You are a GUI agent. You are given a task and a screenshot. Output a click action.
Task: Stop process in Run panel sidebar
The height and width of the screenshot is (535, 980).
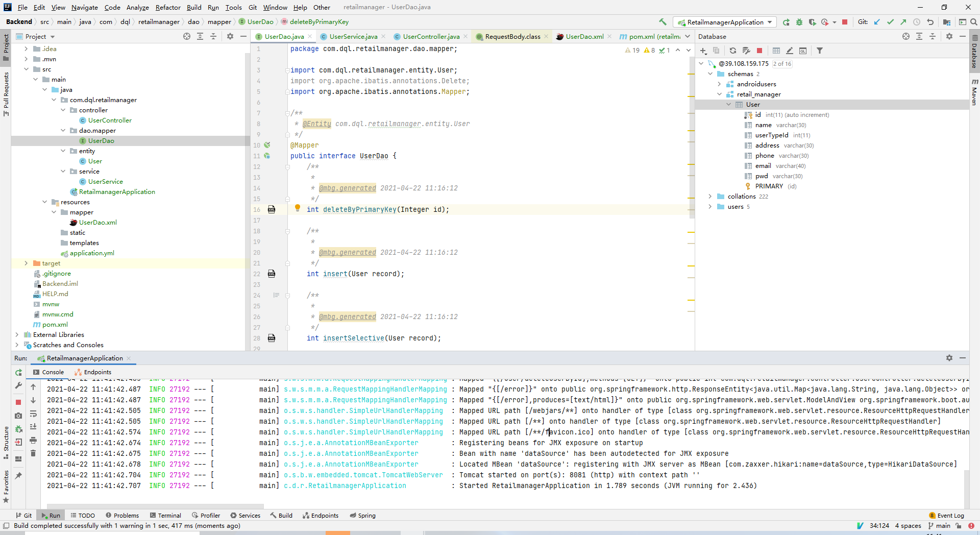[19, 402]
